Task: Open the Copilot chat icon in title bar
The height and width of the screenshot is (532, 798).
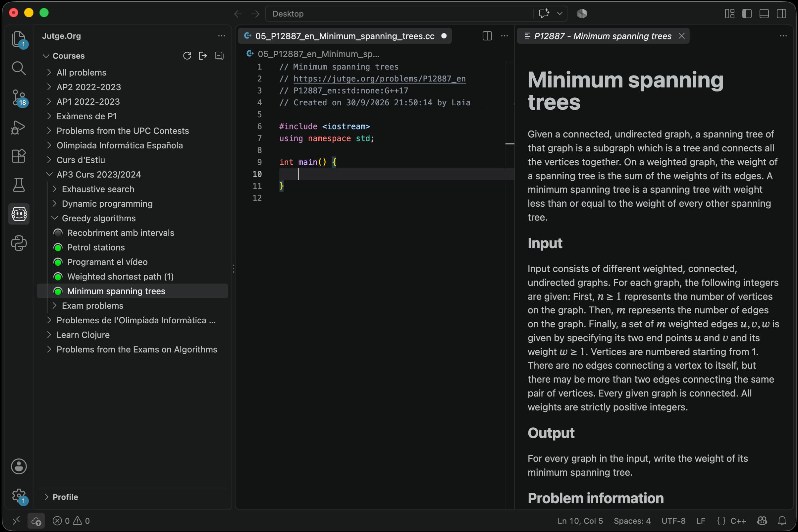Action: coord(544,14)
